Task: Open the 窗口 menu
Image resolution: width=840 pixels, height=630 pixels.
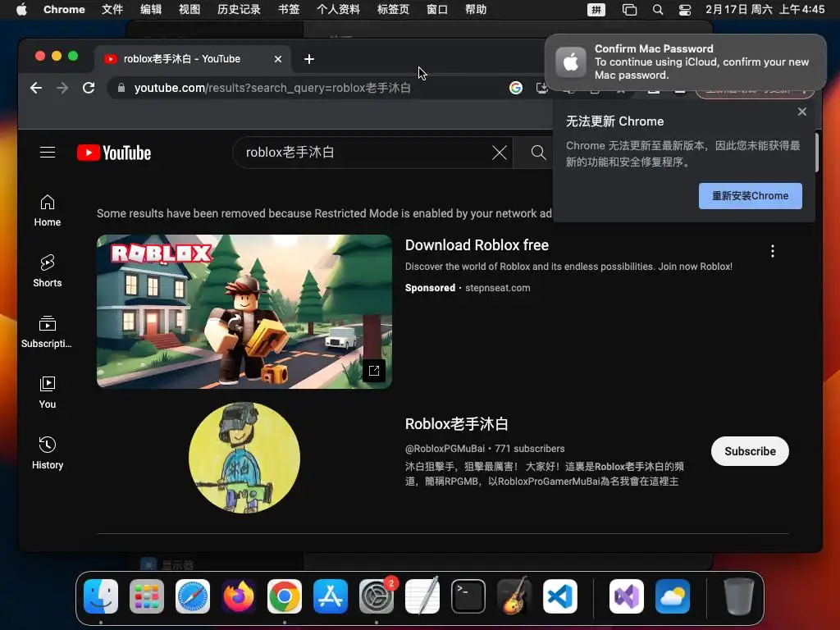Action: 437,9
